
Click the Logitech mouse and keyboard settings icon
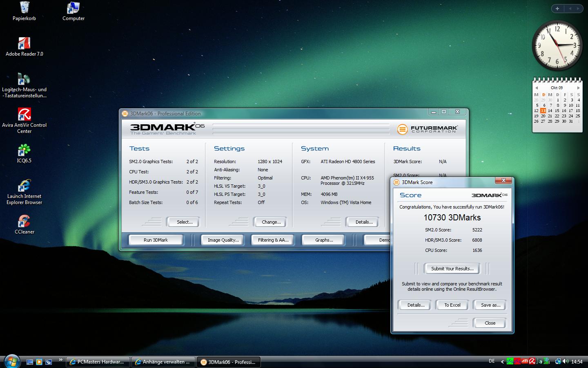click(24, 79)
